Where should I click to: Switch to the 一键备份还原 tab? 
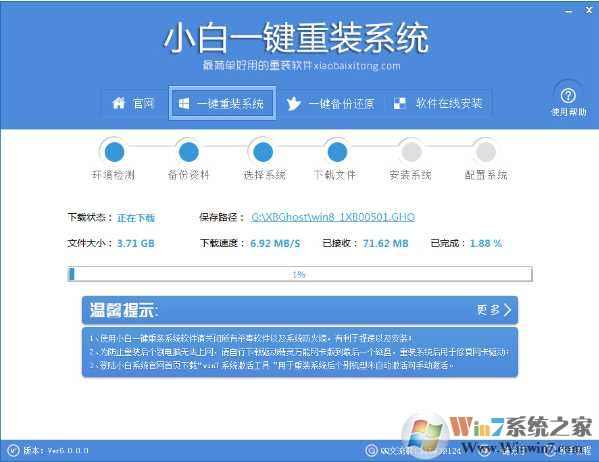pyautogui.click(x=330, y=104)
